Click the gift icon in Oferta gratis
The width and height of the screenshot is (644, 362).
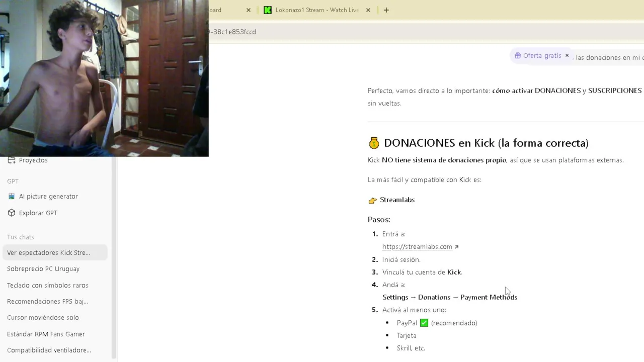[518, 56]
